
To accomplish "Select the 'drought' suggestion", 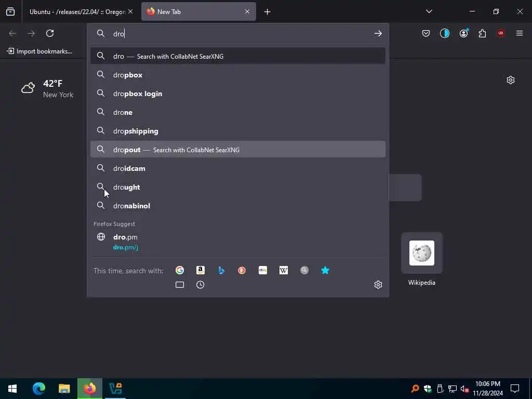I will pyautogui.click(x=238, y=187).
